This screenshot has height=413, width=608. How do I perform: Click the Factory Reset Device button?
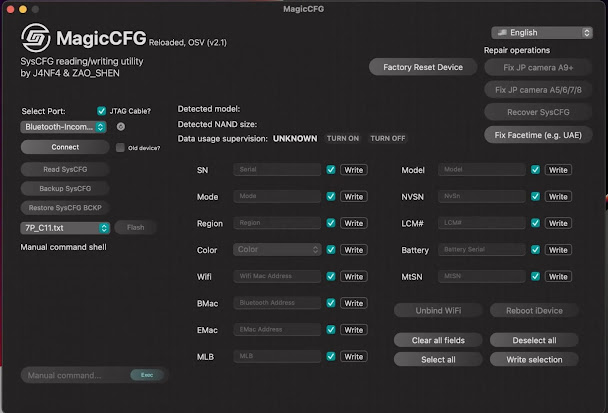coord(423,67)
